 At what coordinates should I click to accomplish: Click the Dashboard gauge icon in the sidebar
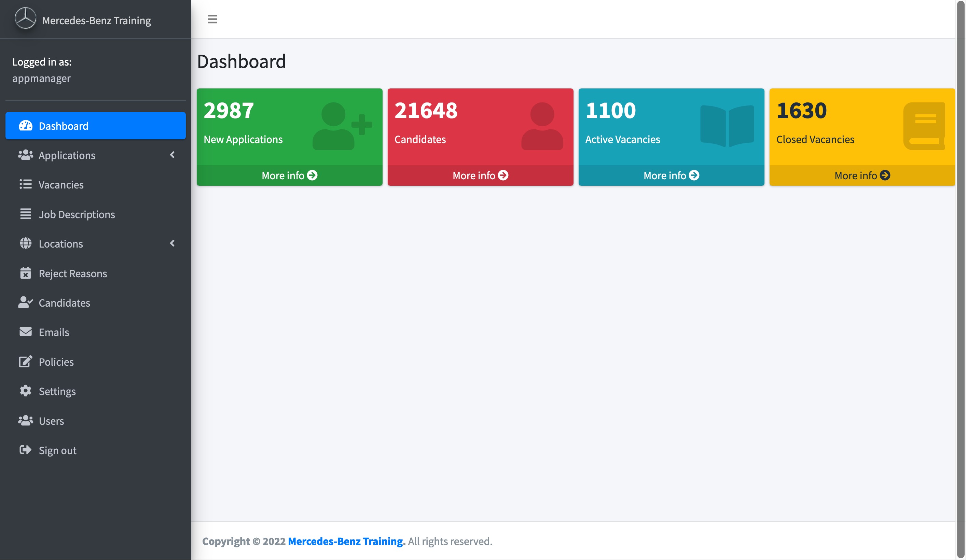coord(26,126)
